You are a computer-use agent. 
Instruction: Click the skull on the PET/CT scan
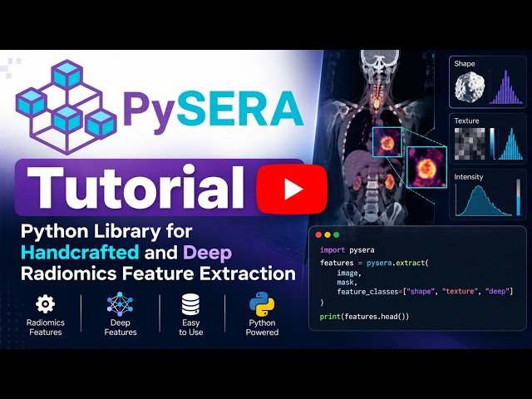380,62
